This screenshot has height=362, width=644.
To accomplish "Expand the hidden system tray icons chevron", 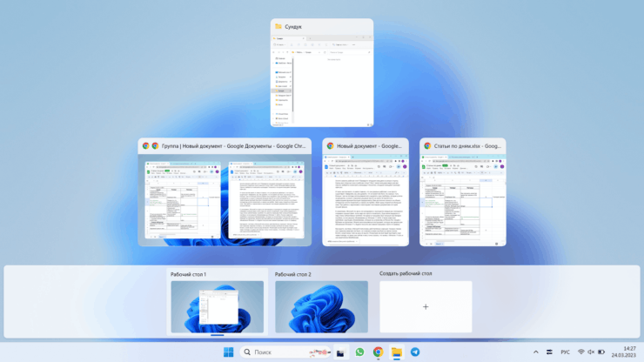I will click(535, 352).
